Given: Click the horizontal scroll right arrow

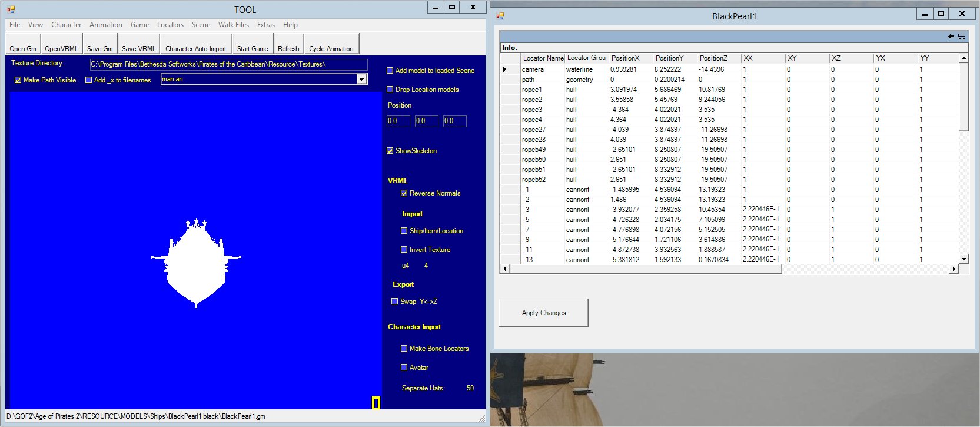Looking at the screenshot, I should [x=954, y=269].
